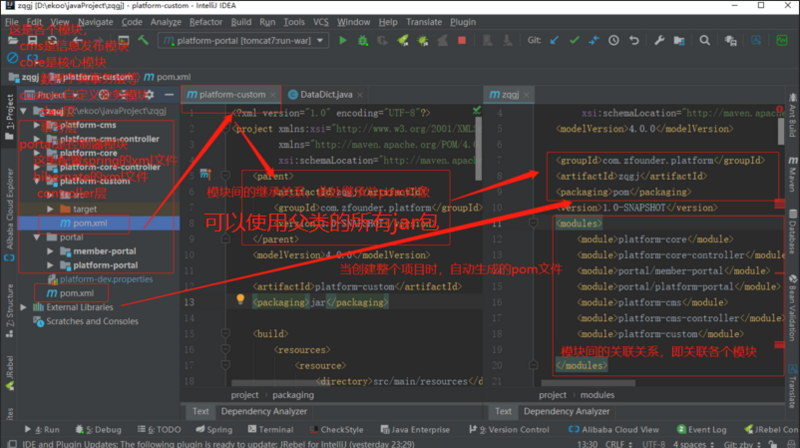
Task: Build project using the hammer icon
Action: pos(143,40)
